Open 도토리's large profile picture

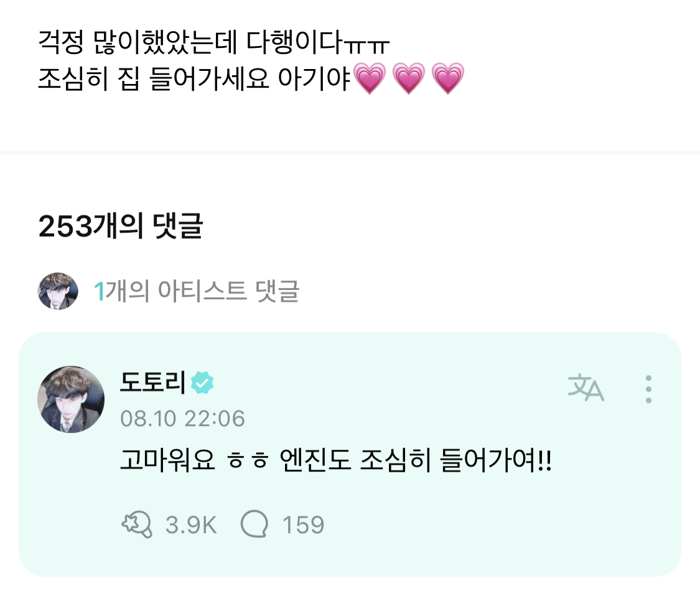(x=71, y=399)
